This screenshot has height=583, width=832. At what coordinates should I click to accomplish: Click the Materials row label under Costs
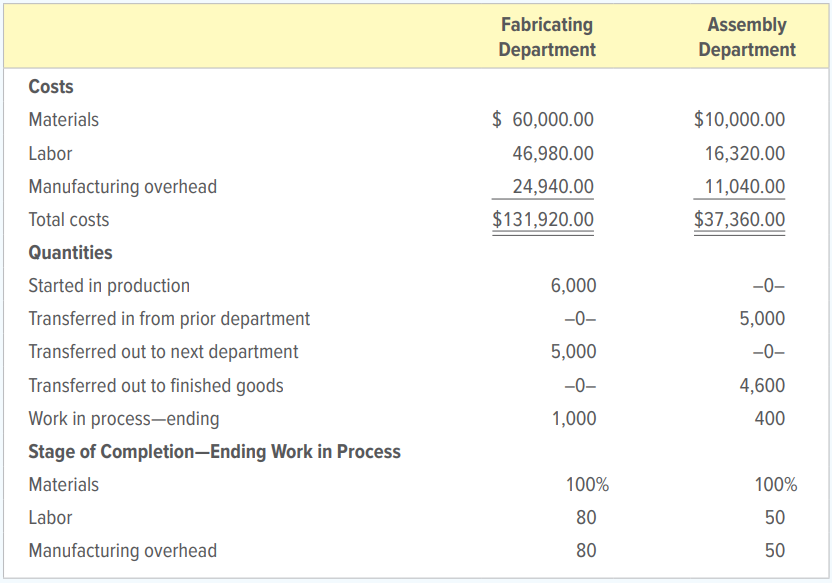point(63,119)
